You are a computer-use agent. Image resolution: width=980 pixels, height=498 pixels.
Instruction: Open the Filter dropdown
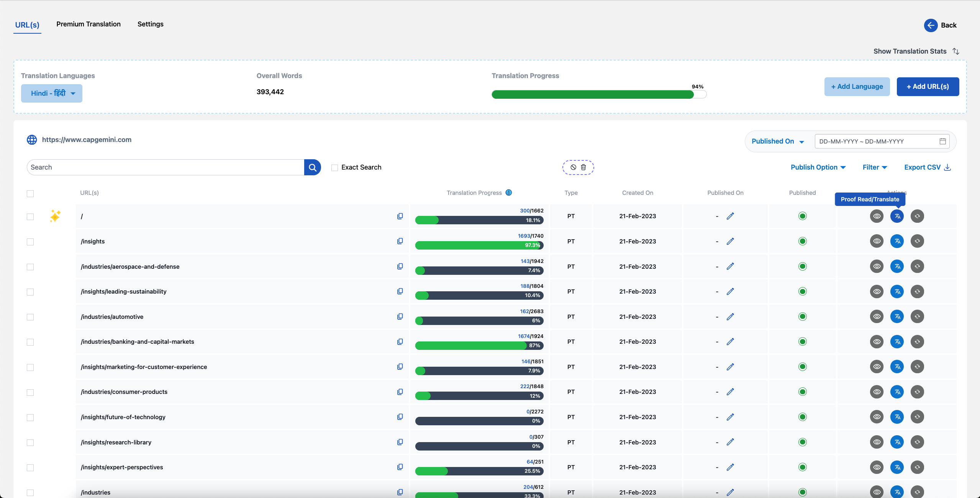point(875,167)
